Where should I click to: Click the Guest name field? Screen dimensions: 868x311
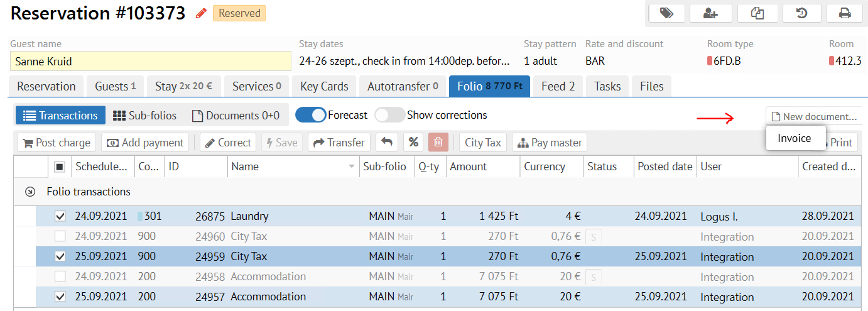[x=151, y=62]
